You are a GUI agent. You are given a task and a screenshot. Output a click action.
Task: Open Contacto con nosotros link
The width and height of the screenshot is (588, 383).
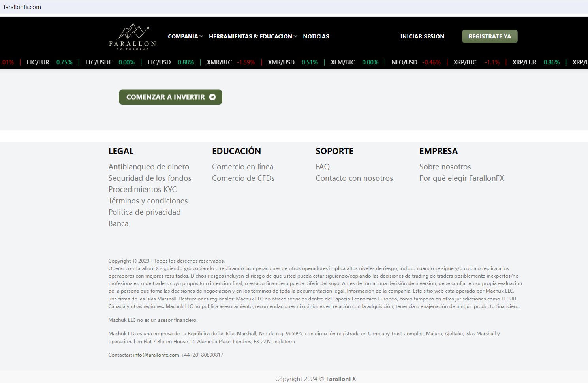click(354, 178)
